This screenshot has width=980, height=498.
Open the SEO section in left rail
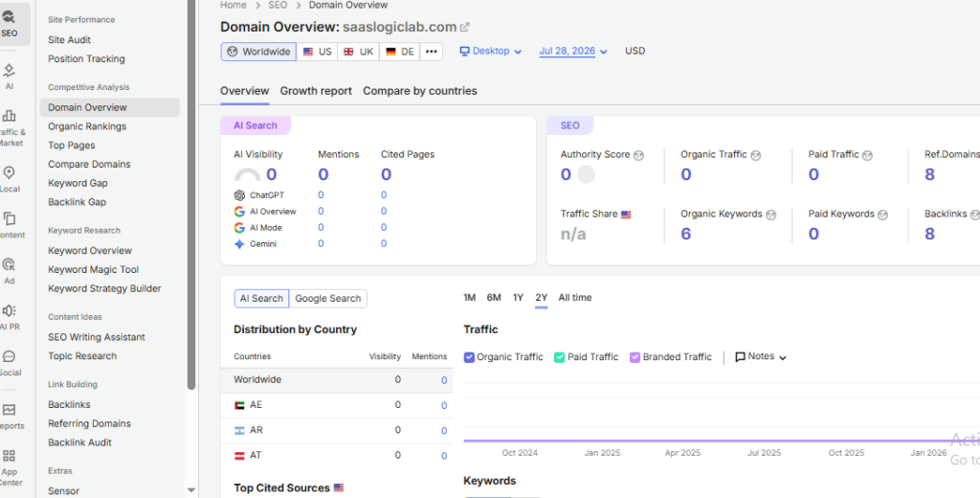(11, 24)
